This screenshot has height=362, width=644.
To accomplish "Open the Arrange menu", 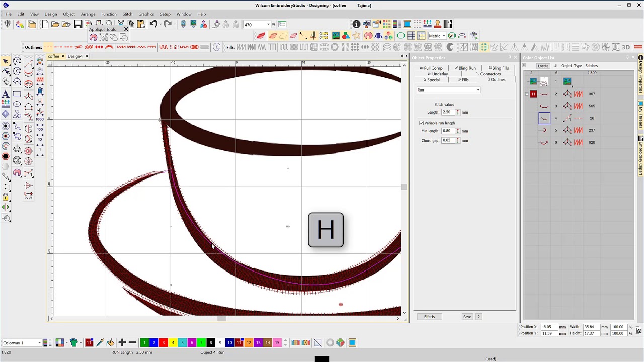I will tap(88, 14).
